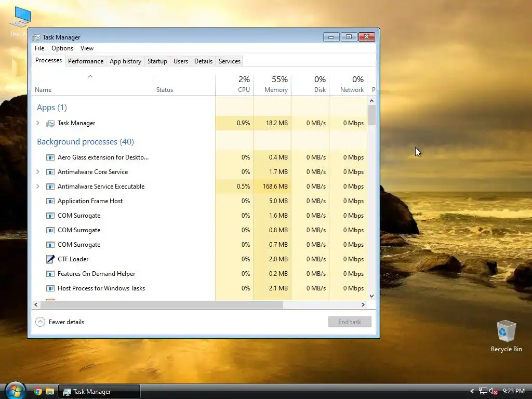Switch to the Performance tab
532x399 pixels.
[x=86, y=61]
